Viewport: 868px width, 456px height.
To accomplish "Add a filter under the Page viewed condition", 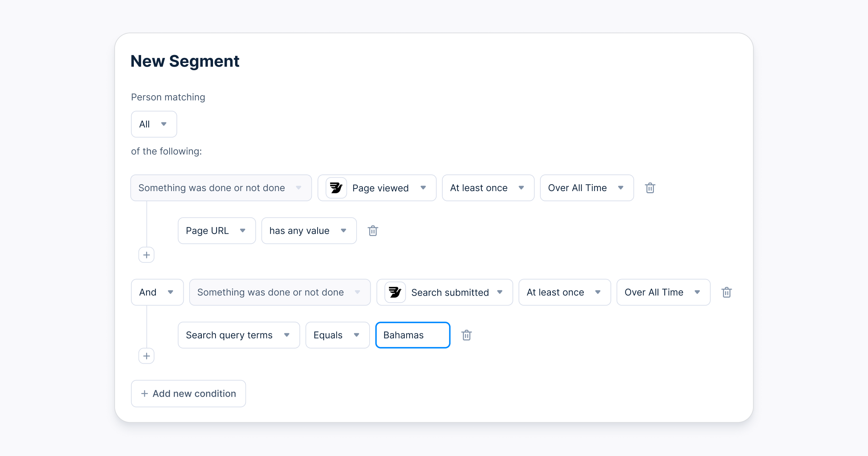I will 146,255.
